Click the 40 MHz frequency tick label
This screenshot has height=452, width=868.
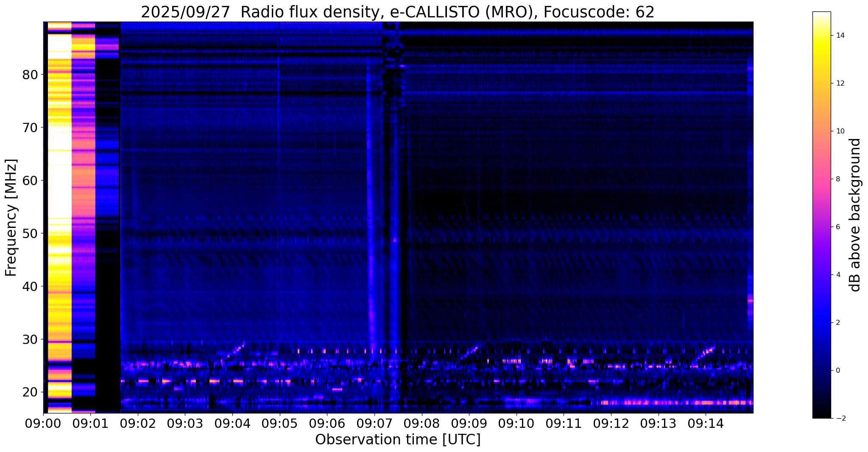pyautogui.click(x=30, y=286)
